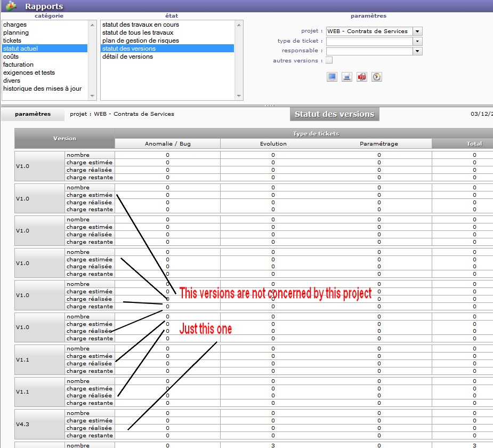The width and height of the screenshot is (493, 448).
Task: Choose 'plan de gestion de risques' report
Action: pyautogui.click(x=140, y=41)
